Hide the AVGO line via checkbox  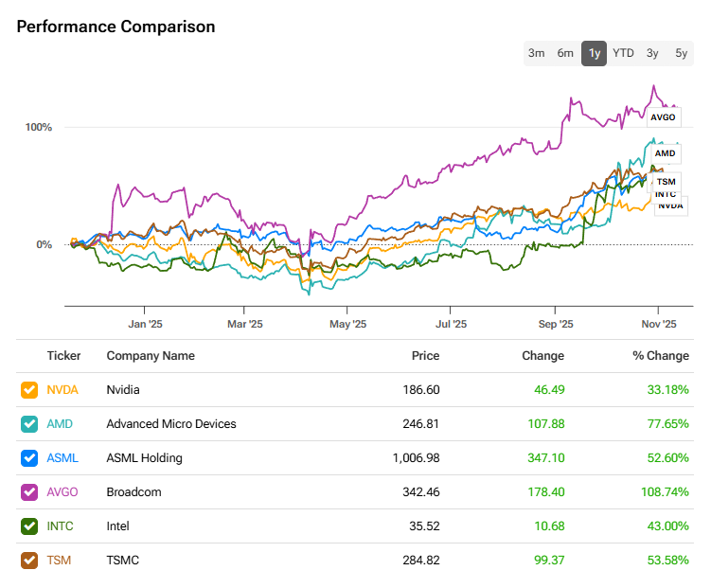pos(29,492)
